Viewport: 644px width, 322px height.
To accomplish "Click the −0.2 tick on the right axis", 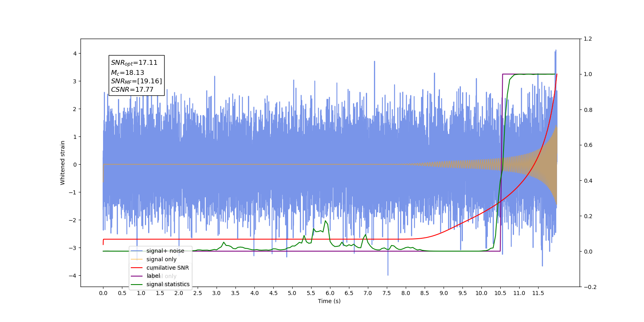I will (590, 287).
